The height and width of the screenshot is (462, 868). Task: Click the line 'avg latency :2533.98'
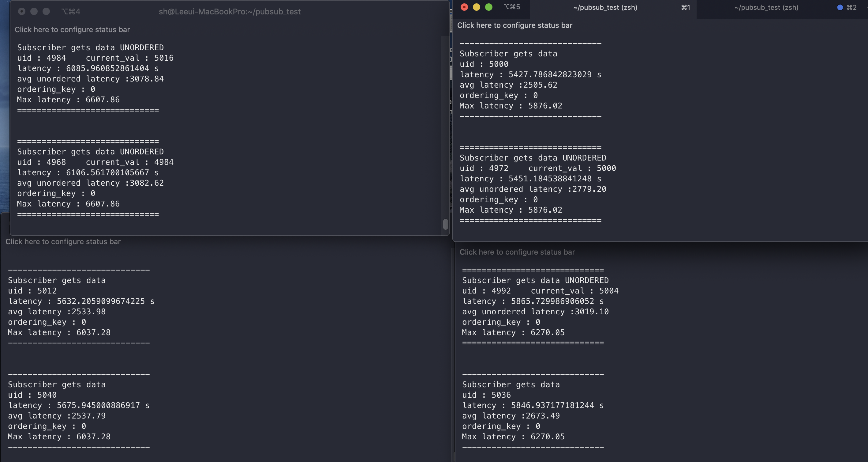[x=57, y=312]
